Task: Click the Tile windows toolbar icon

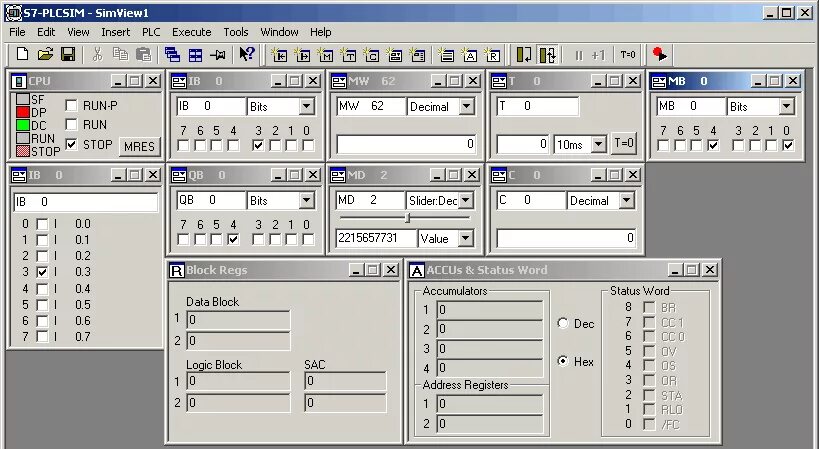Action: [195, 54]
